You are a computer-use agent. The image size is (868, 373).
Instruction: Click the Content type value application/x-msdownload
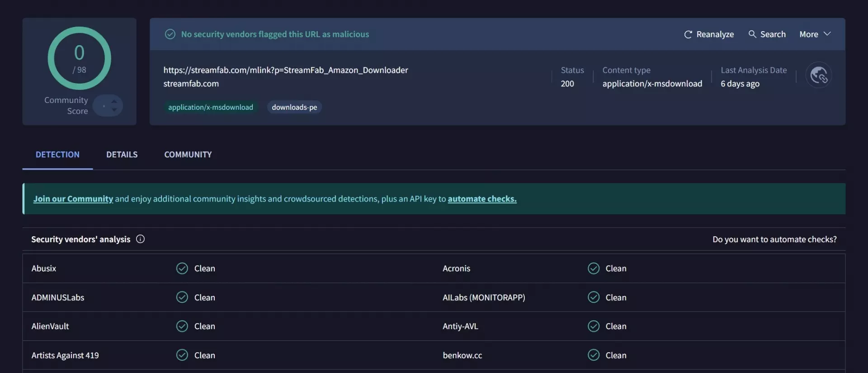pyautogui.click(x=652, y=84)
